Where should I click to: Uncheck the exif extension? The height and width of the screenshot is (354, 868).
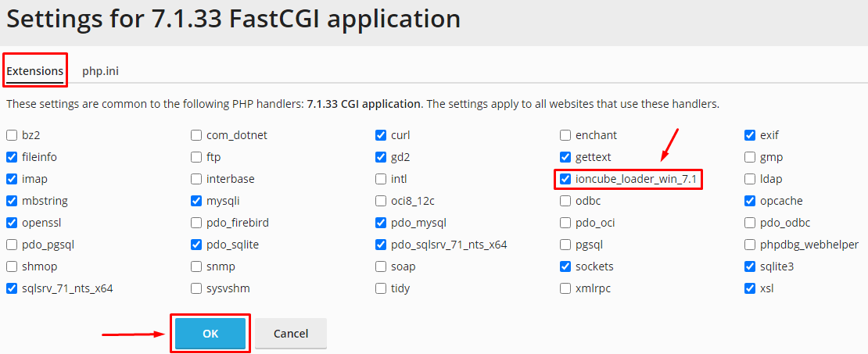coord(750,135)
